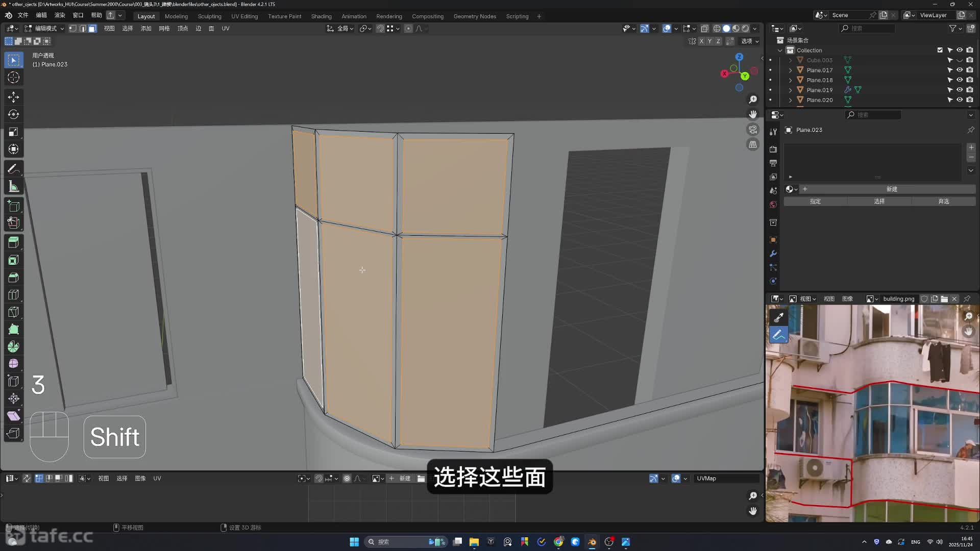Pick the Measure tool

[x=14, y=186]
